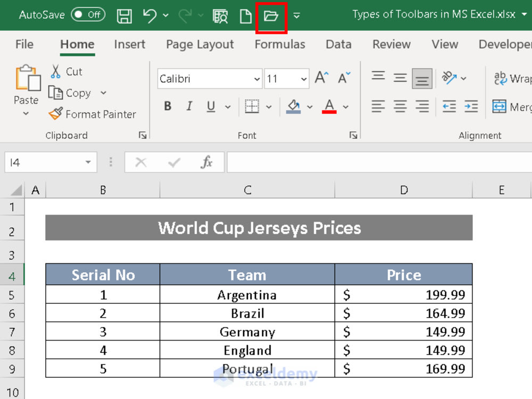
Task: Click the formula bar Enter checkmark icon
Action: coord(174,162)
